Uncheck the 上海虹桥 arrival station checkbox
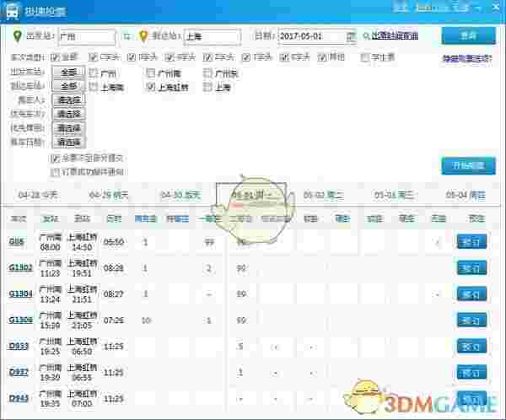Image resolution: width=506 pixels, height=420 pixels. pyautogui.click(x=150, y=87)
